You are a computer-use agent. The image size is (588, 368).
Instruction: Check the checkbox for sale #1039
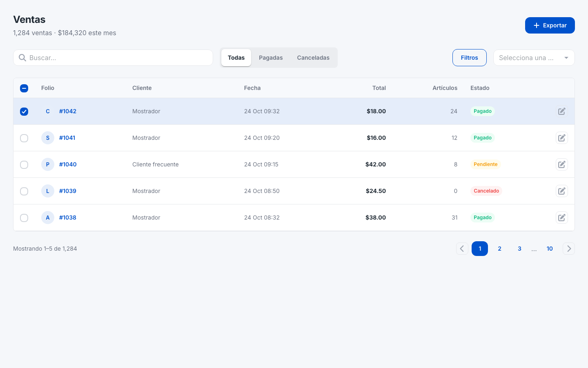(x=24, y=191)
